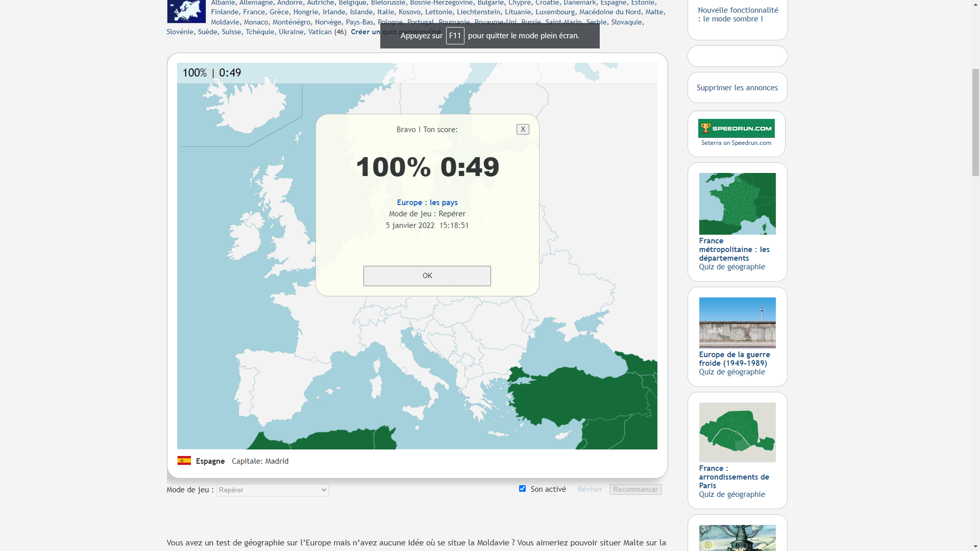Open the Berlin Wall photo thumbnail
This screenshot has width=980, height=551.
coord(737,322)
